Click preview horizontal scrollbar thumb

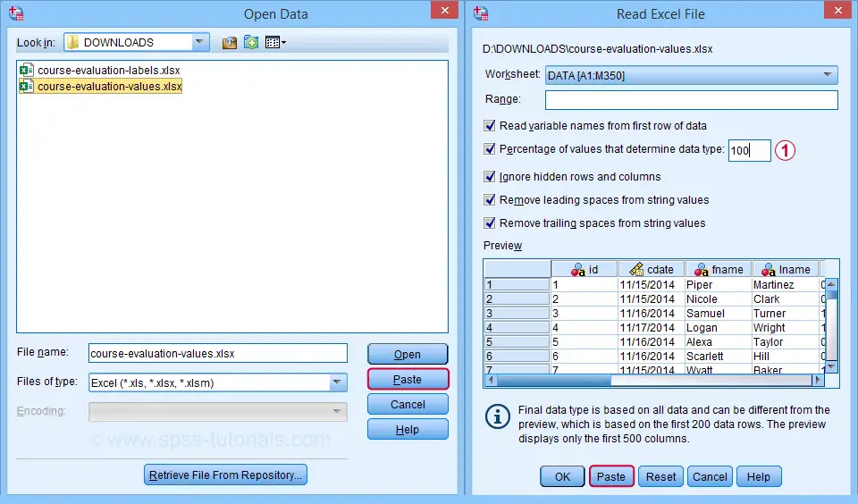553,380
